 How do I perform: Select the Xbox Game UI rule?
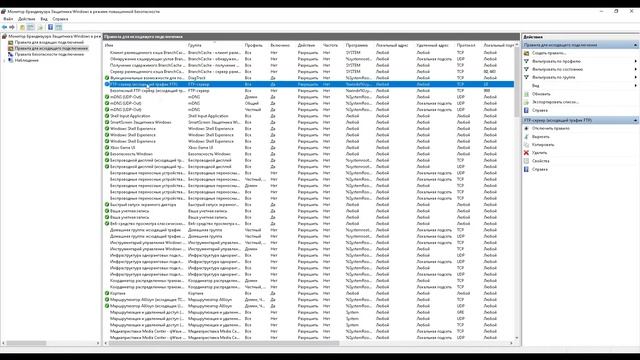(309, 148)
